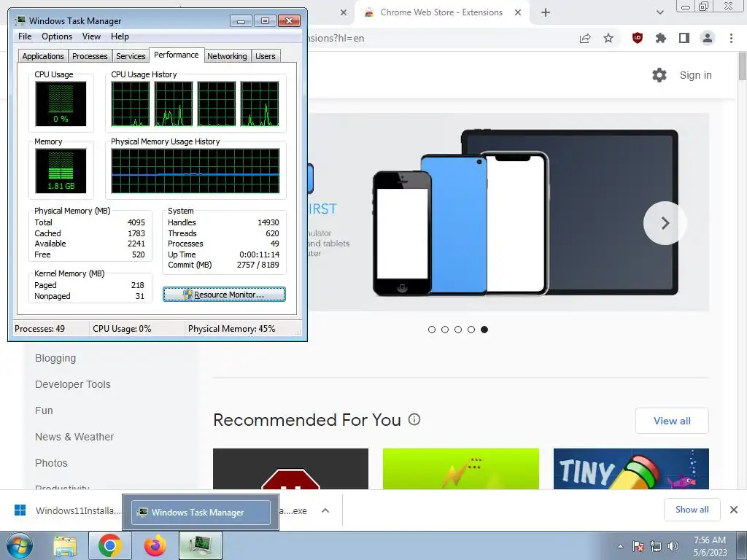Select fifth filled carousel dot
The height and width of the screenshot is (560, 747).
(x=484, y=330)
